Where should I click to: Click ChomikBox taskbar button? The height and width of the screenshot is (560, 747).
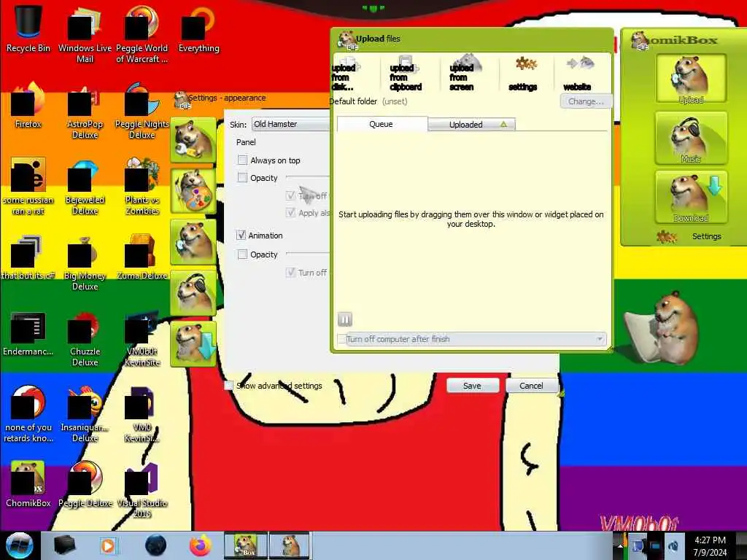coord(246,545)
